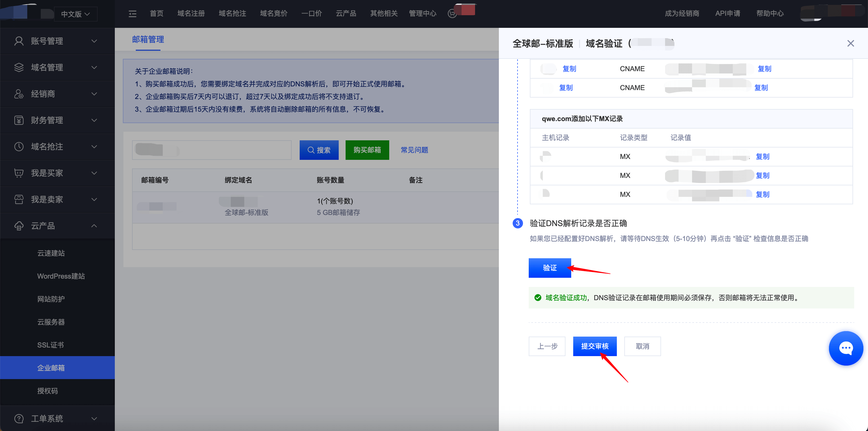Click the 我是买家 cart icon
This screenshot has width=868, height=431.
coord(19,173)
